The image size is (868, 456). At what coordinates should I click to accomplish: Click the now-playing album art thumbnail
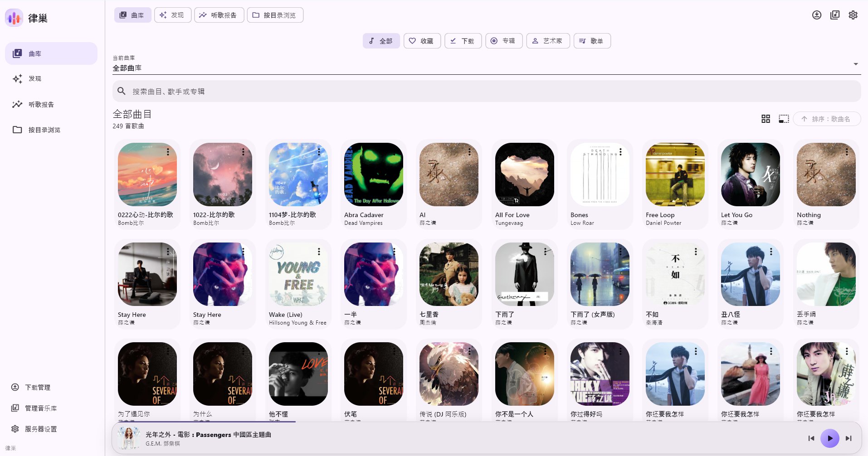point(129,438)
